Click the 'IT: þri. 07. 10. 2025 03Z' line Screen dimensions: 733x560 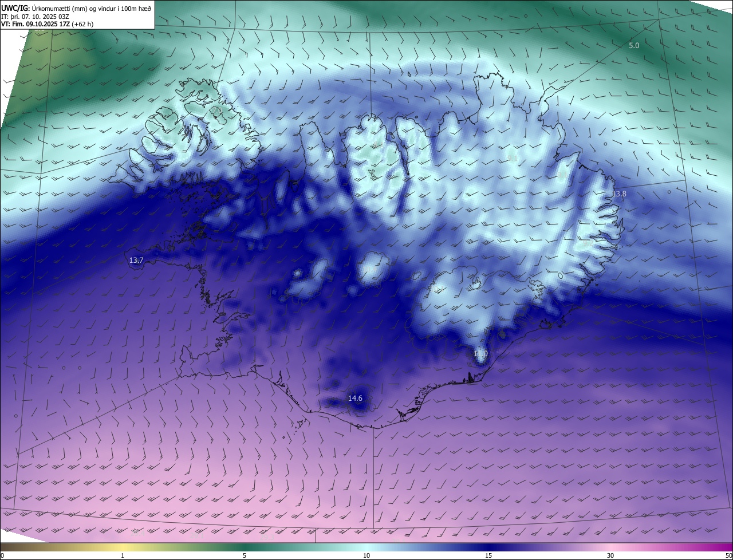point(35,17)
